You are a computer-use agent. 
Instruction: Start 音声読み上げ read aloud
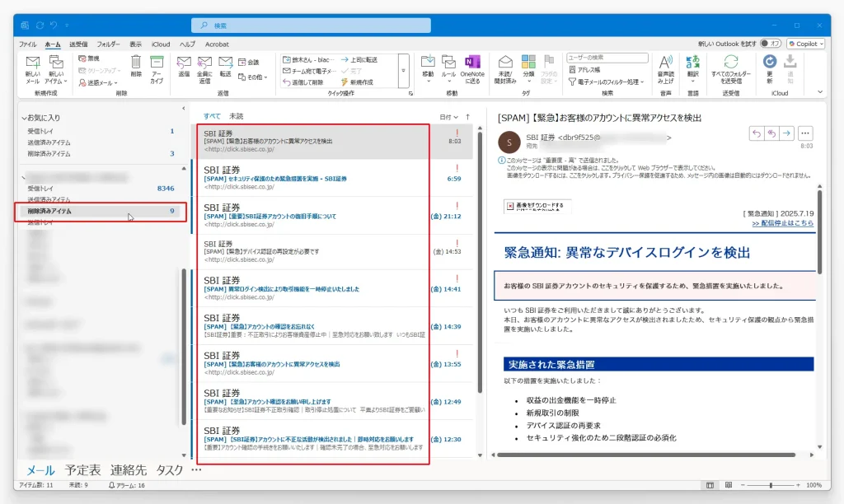666,69
